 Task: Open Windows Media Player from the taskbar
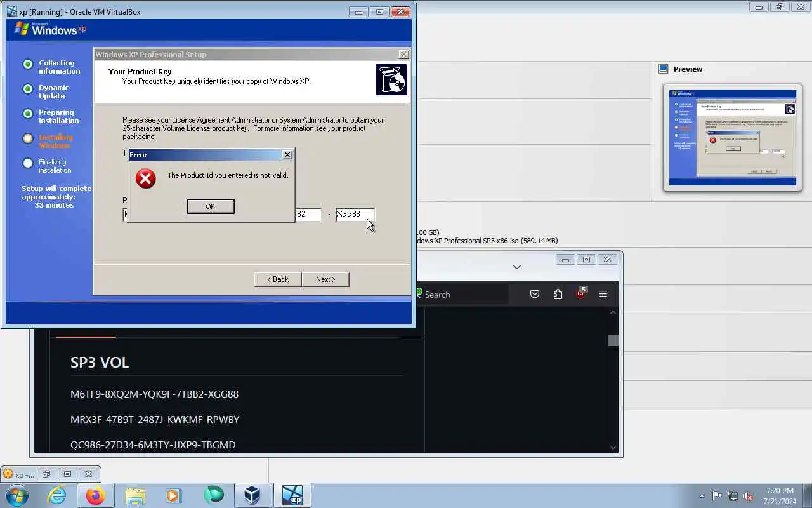click(x=174, y=495)
